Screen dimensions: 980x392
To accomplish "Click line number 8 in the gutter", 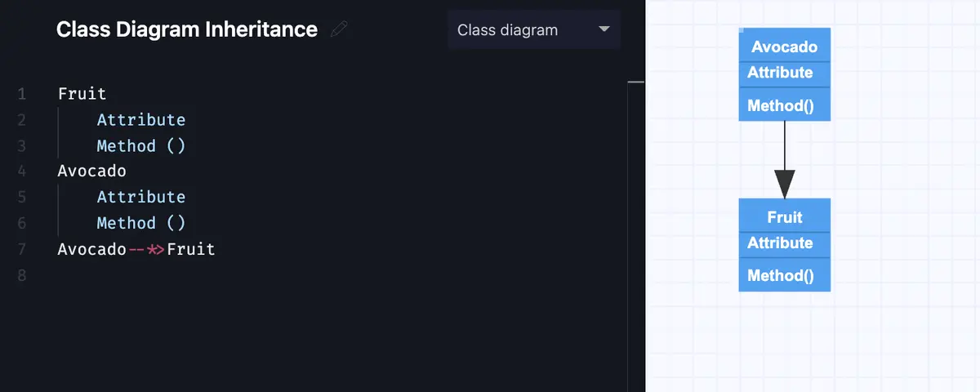I will (x=21, y=275).
